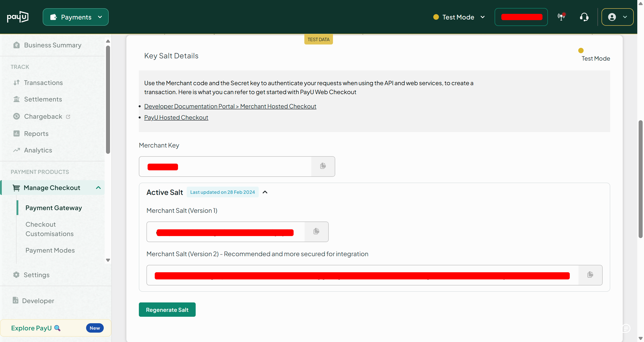This screenshot has width=644, height=342.
Task: Open the headset support icon
Action: tap(584, 17)
